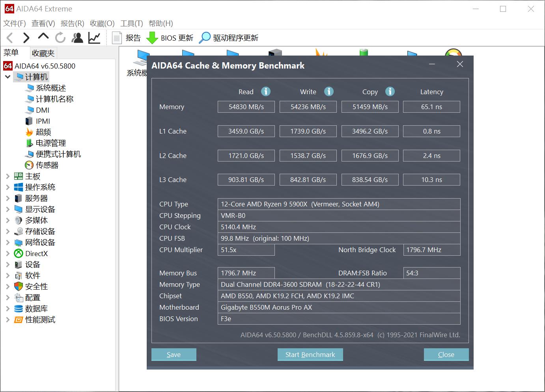Open the 工具(T) menu
The height and width of the screenshot is (392, 545).
click(x=131, y=23)
